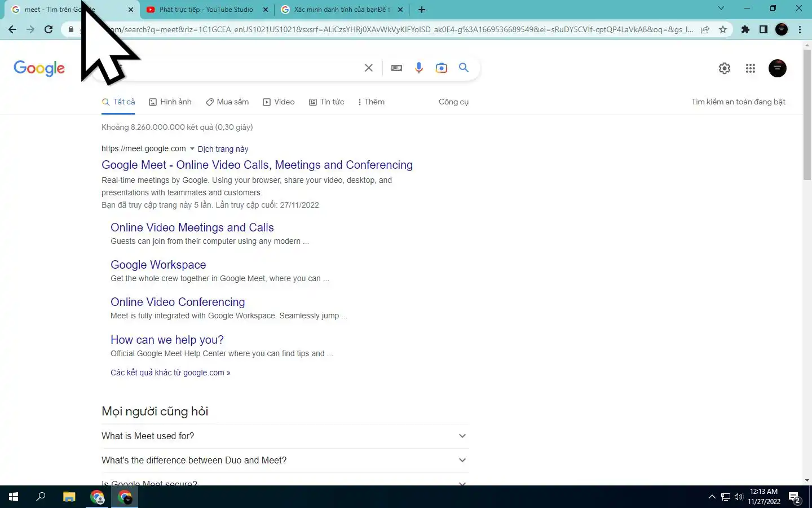The image size is (812, 508).
Task: Clear the search box with the X icon
Action: point(369,68)
